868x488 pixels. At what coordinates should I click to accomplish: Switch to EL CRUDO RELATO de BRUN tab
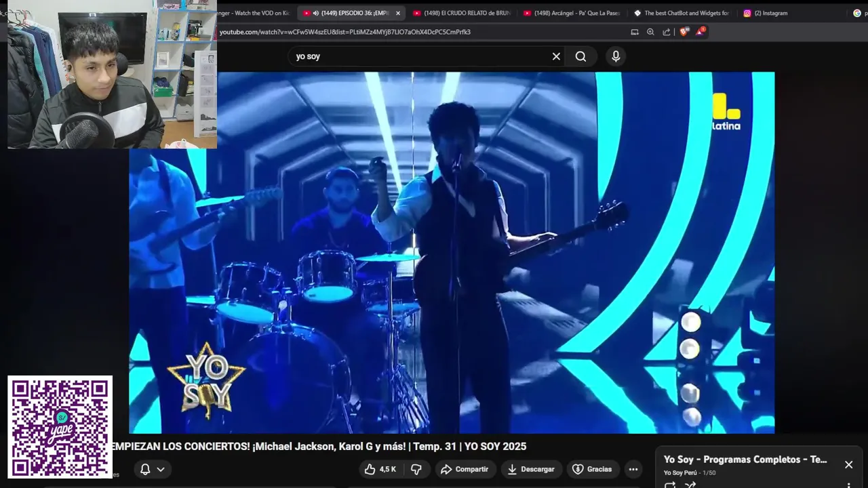[x=461, y=13]
